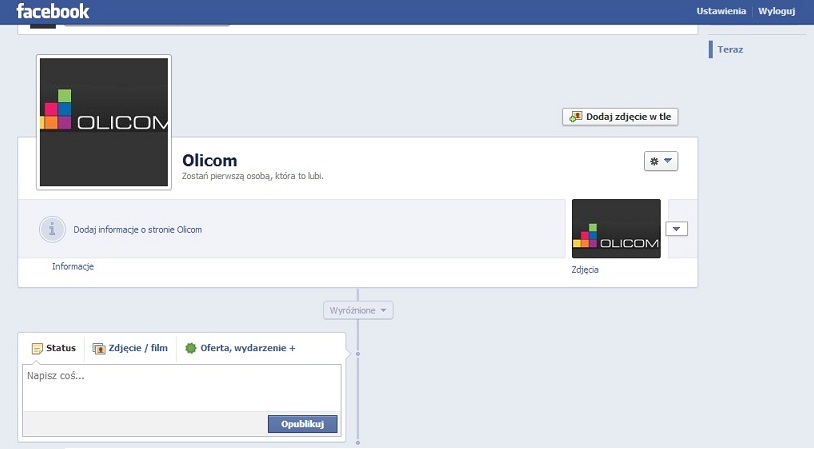Click the Facebook logo in header

(53, 11)
